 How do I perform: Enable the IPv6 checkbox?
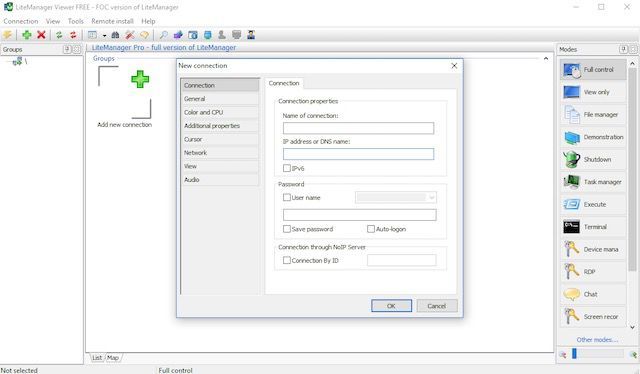(287, 168)
